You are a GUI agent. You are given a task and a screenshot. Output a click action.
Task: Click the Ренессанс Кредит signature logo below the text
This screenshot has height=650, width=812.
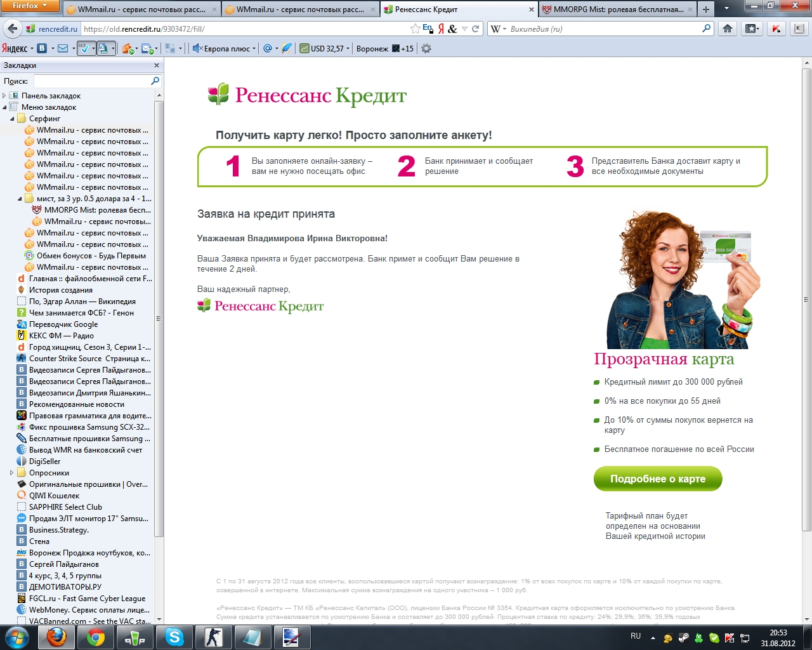(x=261, y=306)
